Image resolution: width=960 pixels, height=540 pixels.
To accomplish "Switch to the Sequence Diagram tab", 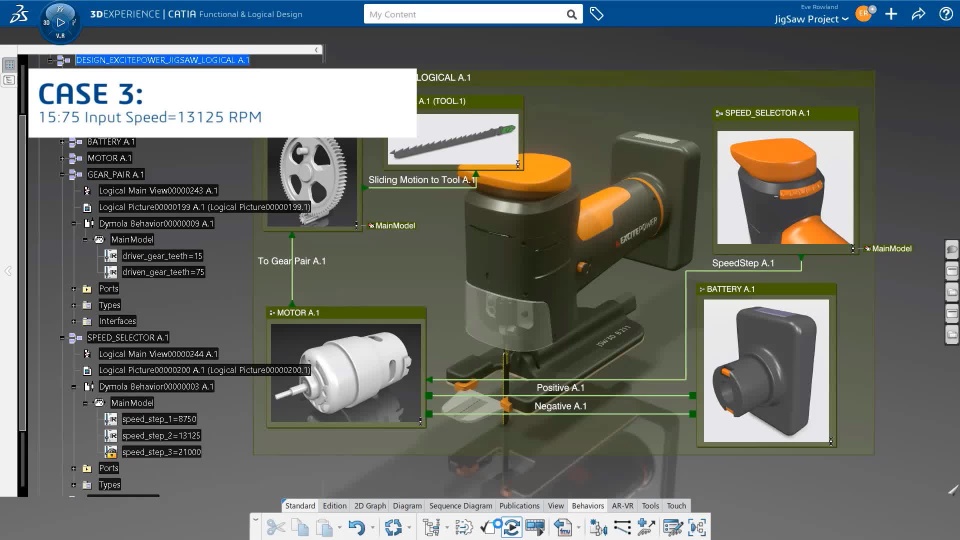I will (x=460, y=506).
